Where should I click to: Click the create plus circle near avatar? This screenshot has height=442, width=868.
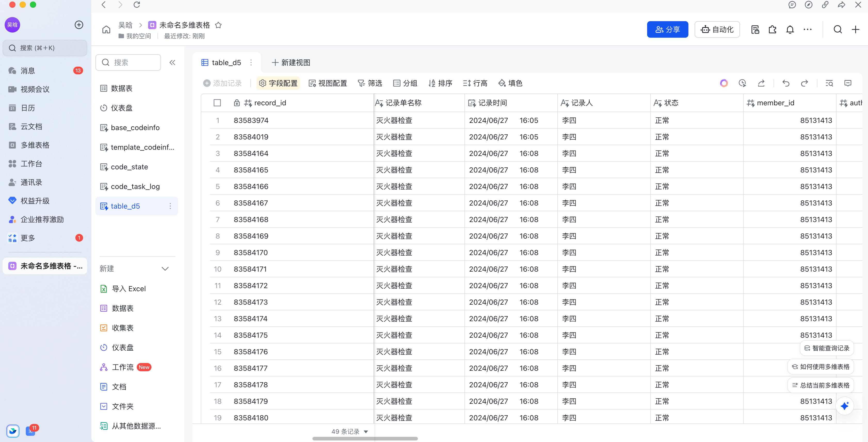(x=79, y=25)
